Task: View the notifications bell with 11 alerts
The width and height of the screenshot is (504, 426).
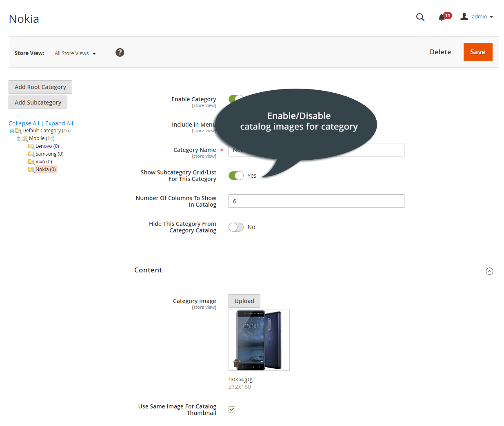Action: click(442, 17)
